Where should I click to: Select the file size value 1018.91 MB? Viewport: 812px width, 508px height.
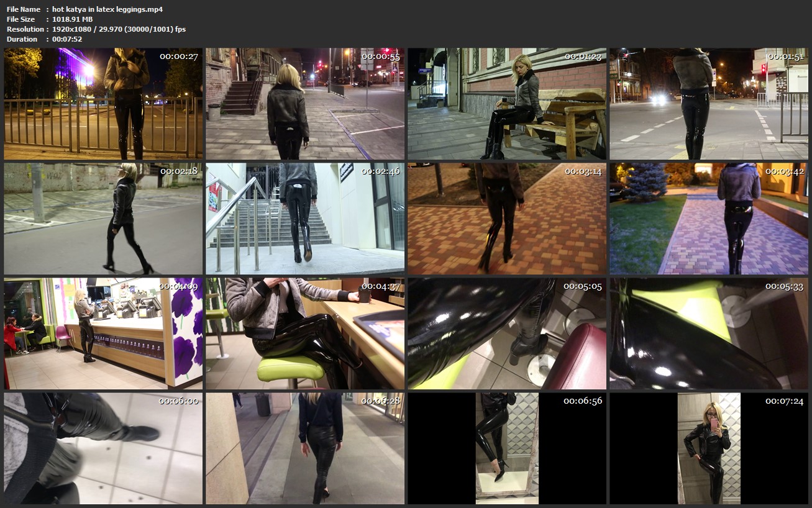[x=72, y=19]
